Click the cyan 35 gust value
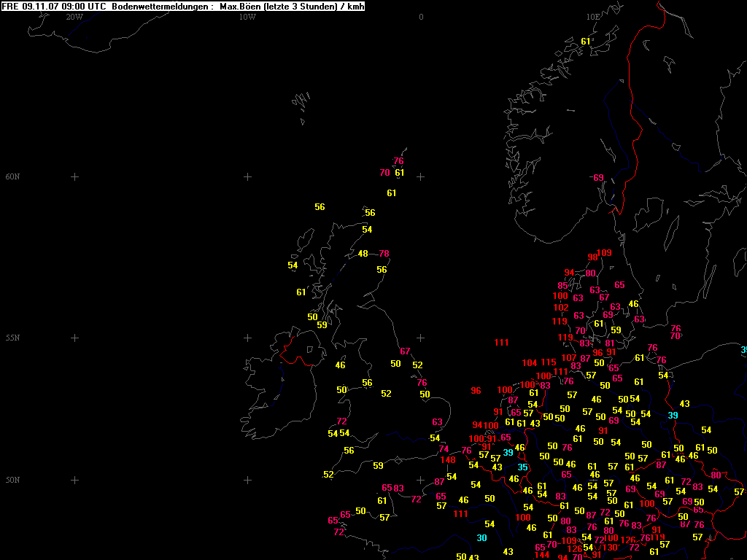Screen dimensions: 747x560 tap(522, 467)
